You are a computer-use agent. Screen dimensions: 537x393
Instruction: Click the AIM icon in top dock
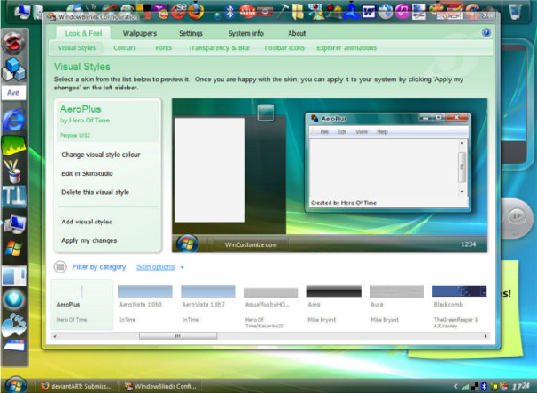[247, 11]
